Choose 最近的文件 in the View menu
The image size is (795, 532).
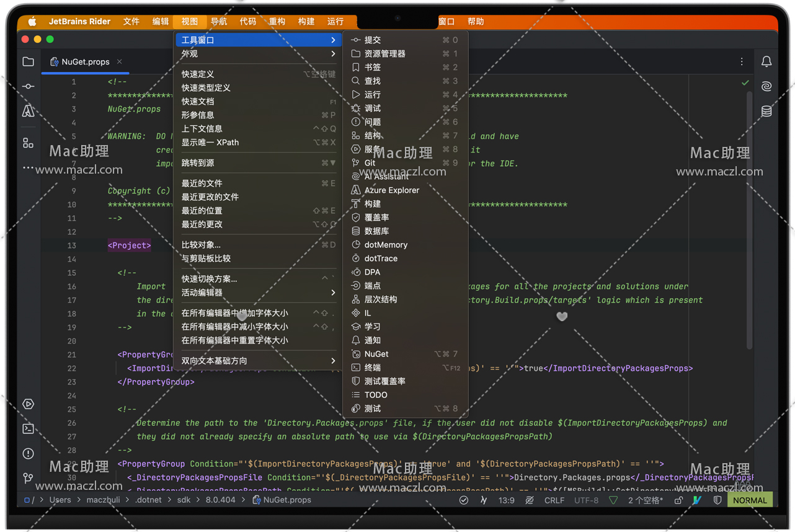[202, 184]
